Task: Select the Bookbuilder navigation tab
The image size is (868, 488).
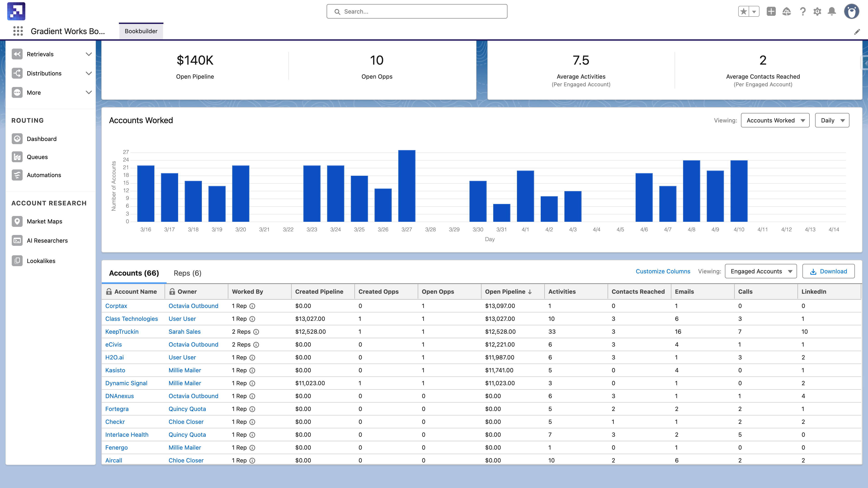Action: click(141, 31)
